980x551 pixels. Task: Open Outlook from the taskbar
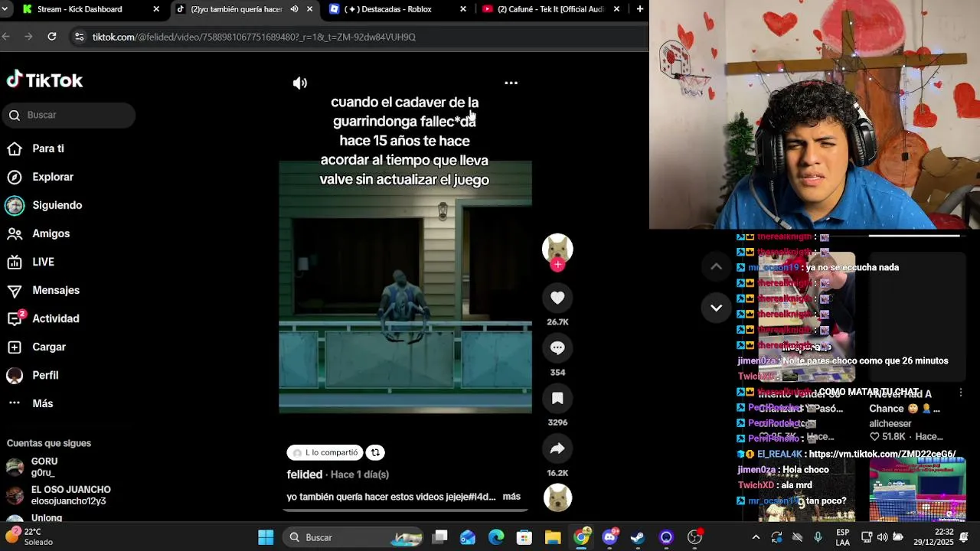(x=468, y=537)
